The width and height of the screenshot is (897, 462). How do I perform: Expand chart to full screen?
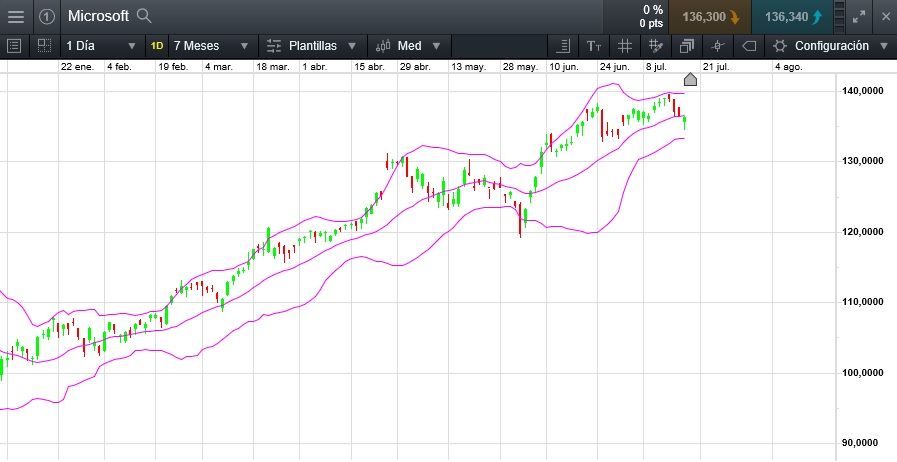[859, 17]
